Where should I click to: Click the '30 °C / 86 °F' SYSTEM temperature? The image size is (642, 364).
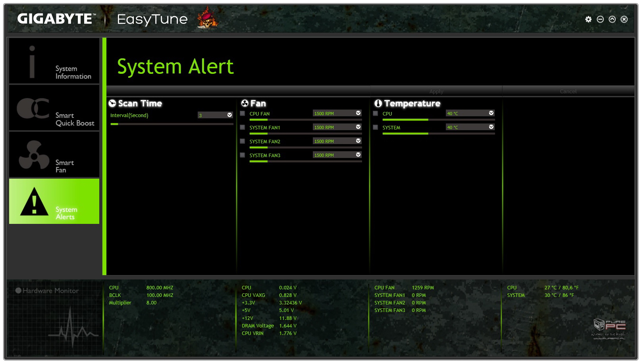pos(559,295)
